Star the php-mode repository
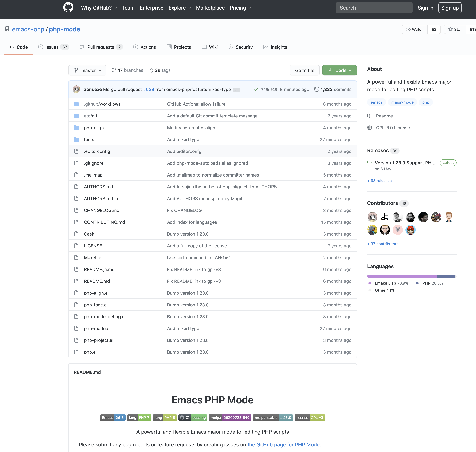 click(x=455, y=29)
